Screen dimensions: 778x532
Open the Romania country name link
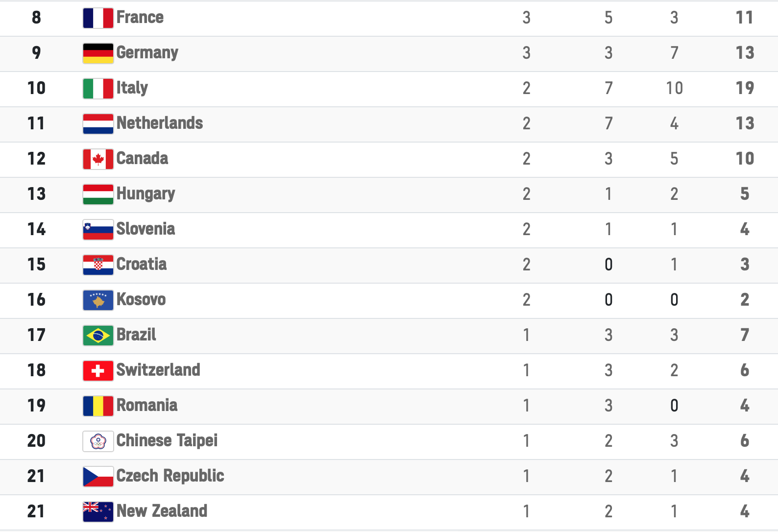pyautogui.click(x=146, y=406)
